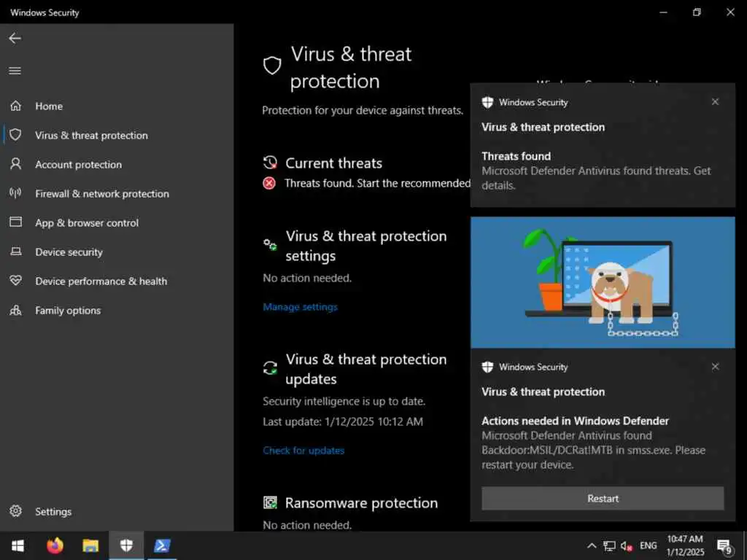Dismiss the Actions needed notification
Viewport: 747px width, 560px height.
click(x=715, y=366)
